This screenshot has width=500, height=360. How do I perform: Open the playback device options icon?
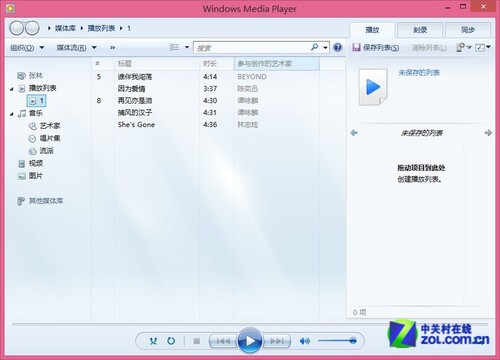460,47
